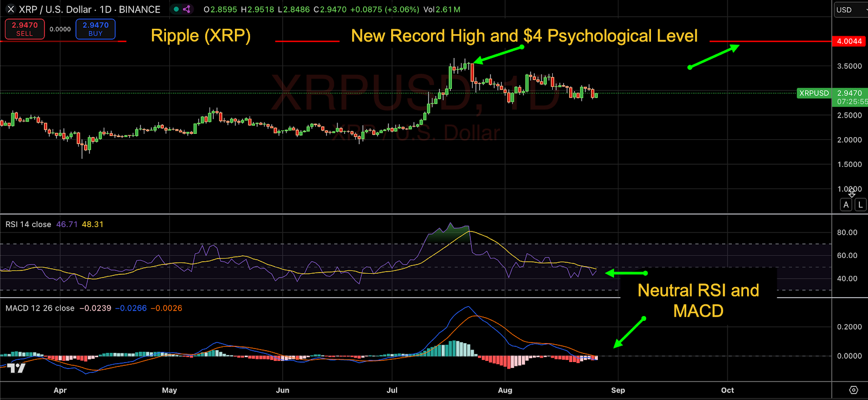The height and width of the screenshot is (400, 868).
Task: Click the red 4.0044 price axis label
Action: 850,41
